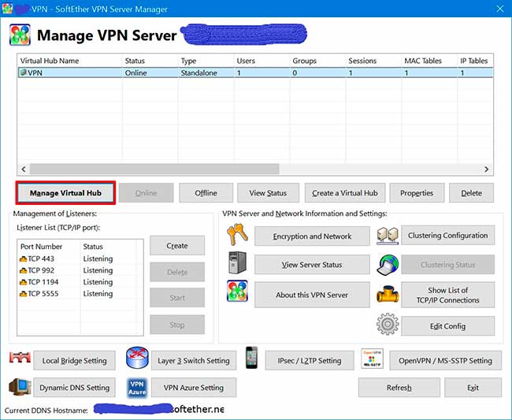Click Create a Virtual Hub
Viewport: 512px width, 420px height.
coord(345,193)
